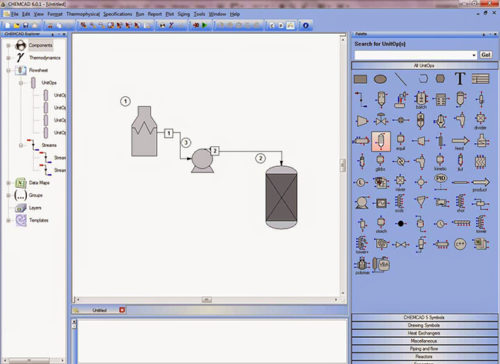This screenshot has height=364, width=500.
Task: Select the gibbs reactor unit icon
Action: (x=380, y=162)
